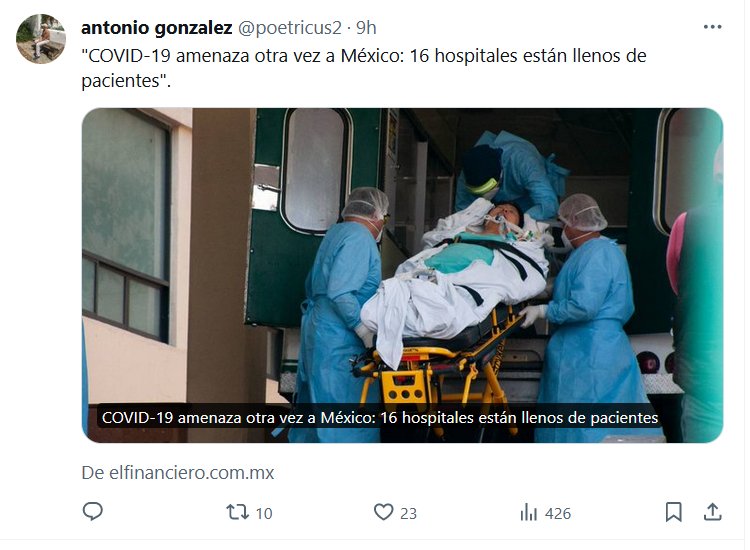750x550 pixels.
Task: Click the share upload arrow icon
Action: coord(712,512)
